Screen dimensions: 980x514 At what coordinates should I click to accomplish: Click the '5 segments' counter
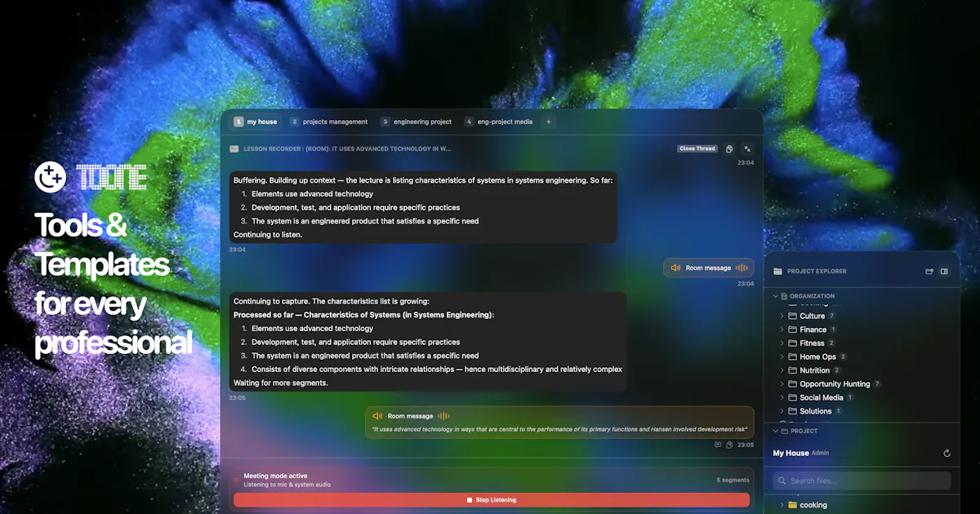(733, 480)
